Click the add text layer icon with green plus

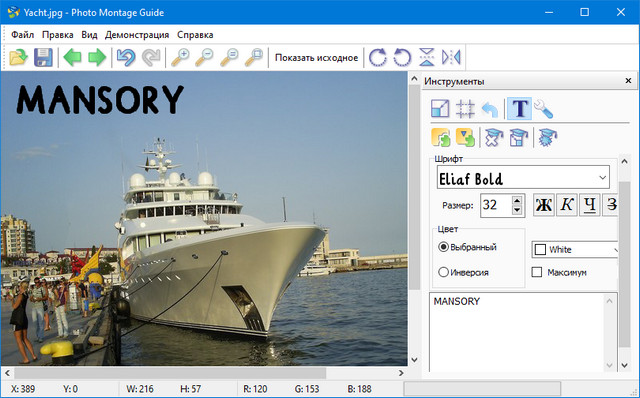tap(440, 137)
